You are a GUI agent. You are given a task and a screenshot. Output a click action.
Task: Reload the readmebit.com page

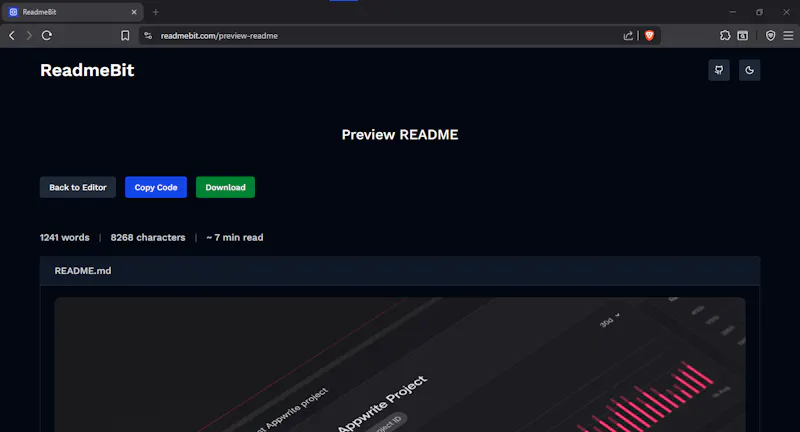pyautogui.click(x=47, y=36)
